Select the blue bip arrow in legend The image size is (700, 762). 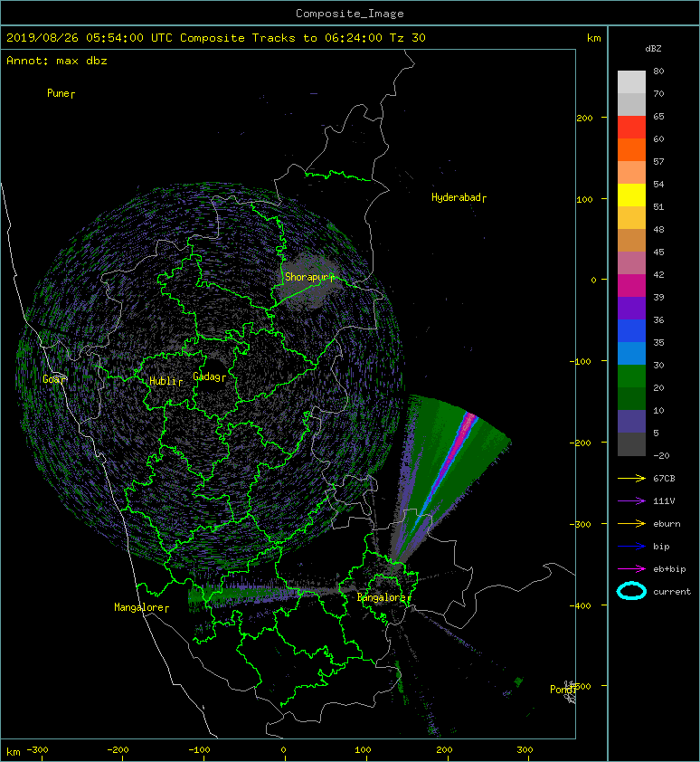[631, 547]
